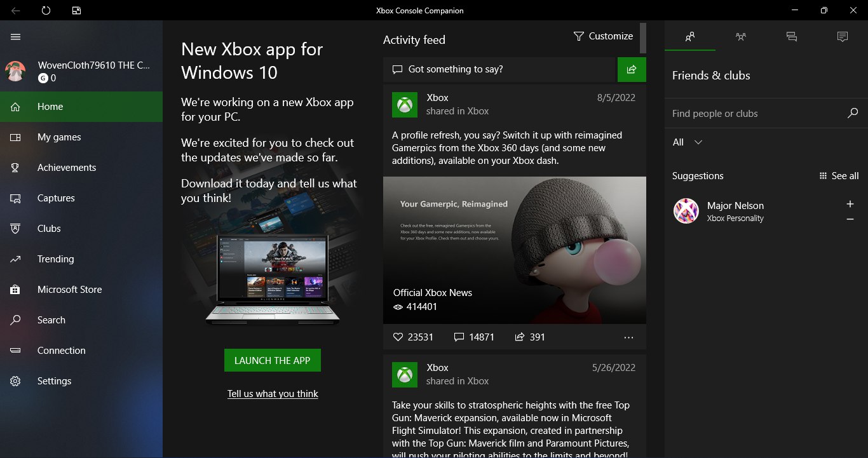
Task: Click the refresh icon in title bar
Action: click(46, 11)
